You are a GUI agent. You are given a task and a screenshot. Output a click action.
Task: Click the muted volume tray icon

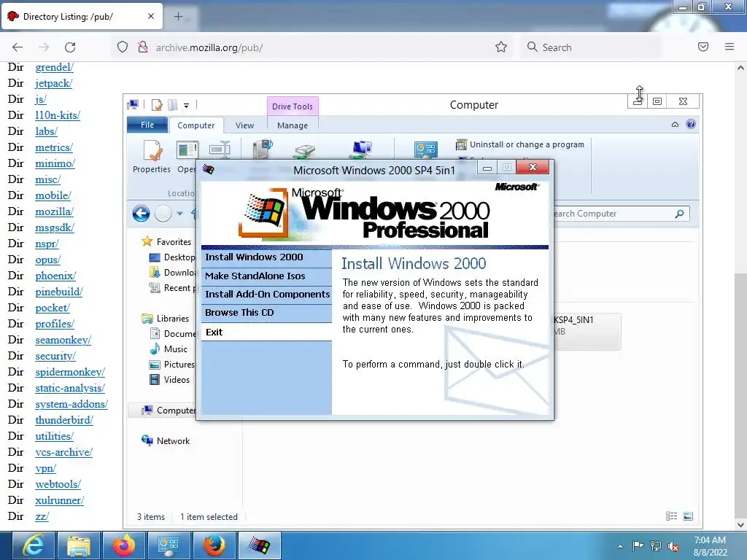[673, 546]
